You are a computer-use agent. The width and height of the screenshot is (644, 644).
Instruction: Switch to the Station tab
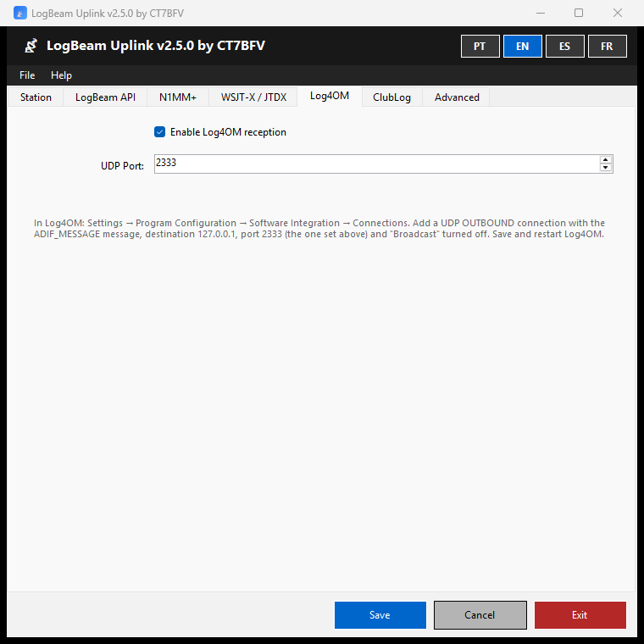pos(36,97)
